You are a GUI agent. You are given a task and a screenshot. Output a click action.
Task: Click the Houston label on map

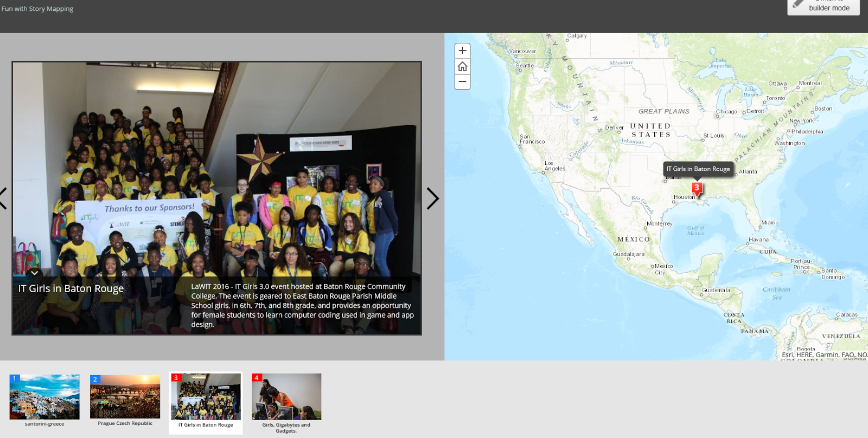click(684, 197)
